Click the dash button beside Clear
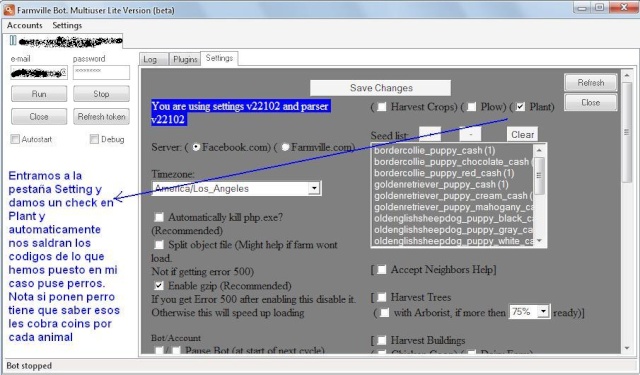640x375 pixels. click(470, 135)
